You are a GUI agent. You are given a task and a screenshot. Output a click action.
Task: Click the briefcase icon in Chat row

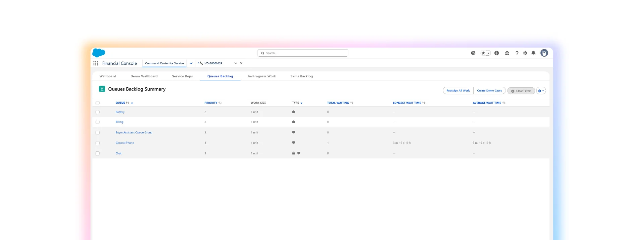[x=293, y=153]
